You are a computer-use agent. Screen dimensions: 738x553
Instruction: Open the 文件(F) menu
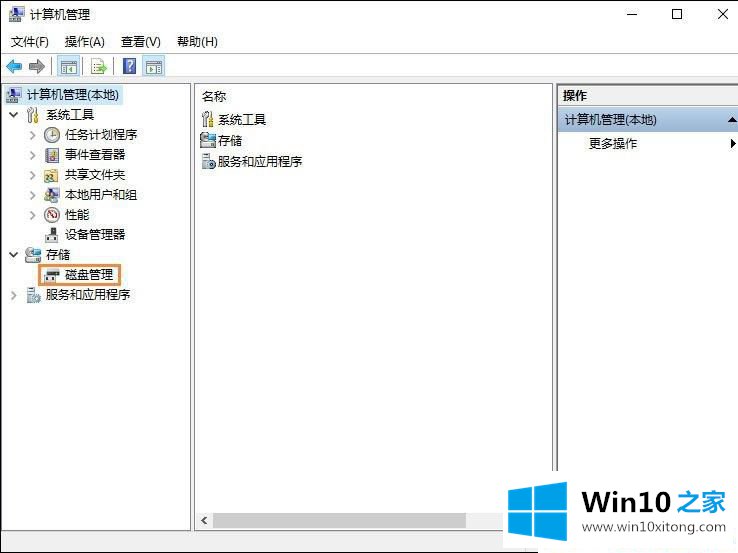(30, 42)
